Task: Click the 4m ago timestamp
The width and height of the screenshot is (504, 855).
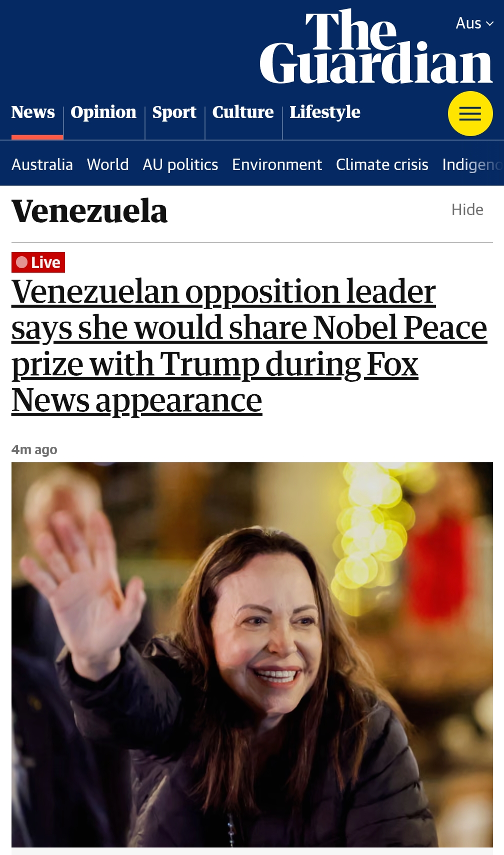Action: (x=34, y=450)
